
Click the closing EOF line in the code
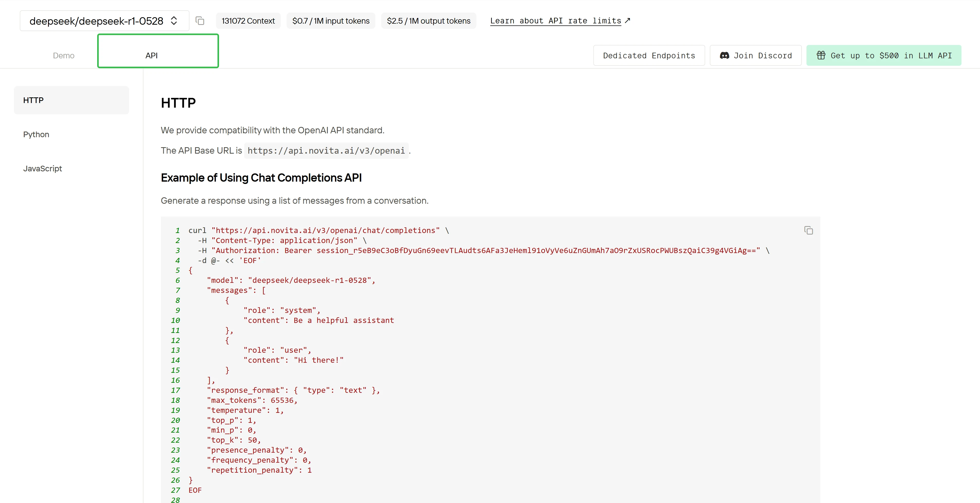point(195,490)
